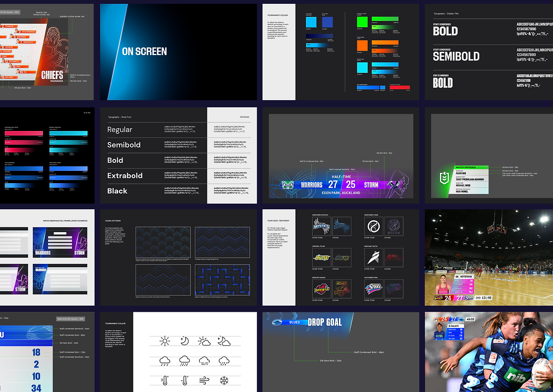Select the thermometer icon with minus sign
This screenshot has height=392, width=553.
(185, 381)
